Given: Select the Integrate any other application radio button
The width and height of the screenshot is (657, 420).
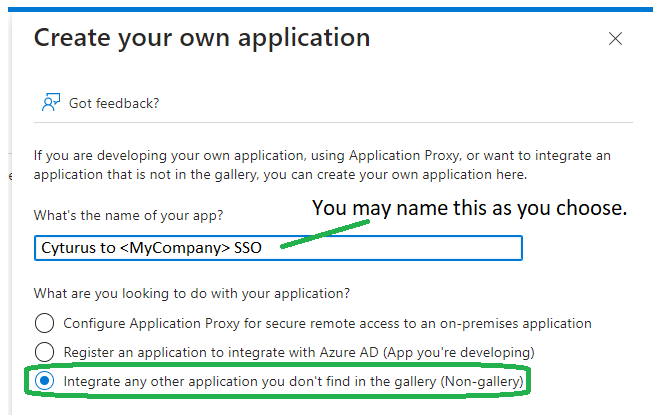Looking at the screenshot, I should (44, 381).
